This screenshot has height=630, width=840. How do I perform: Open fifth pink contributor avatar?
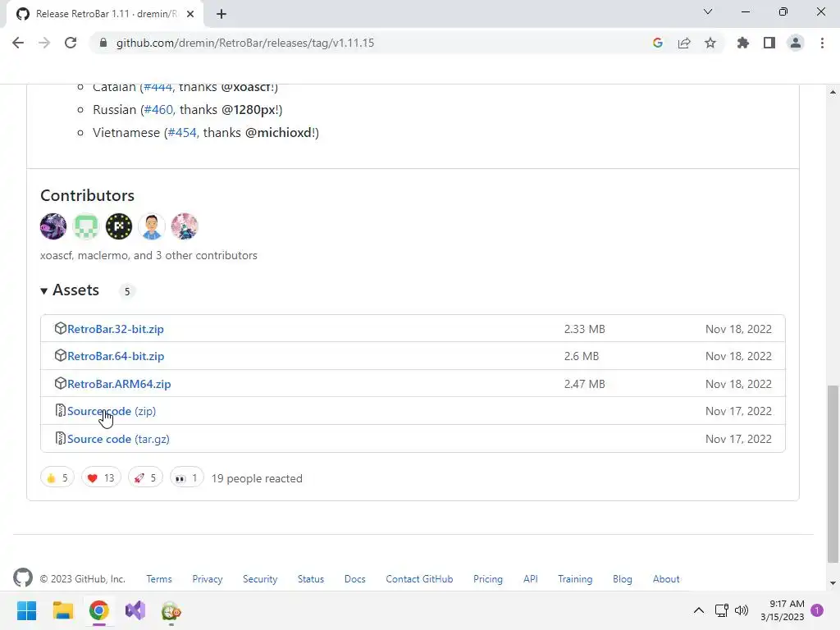[185, 226]
